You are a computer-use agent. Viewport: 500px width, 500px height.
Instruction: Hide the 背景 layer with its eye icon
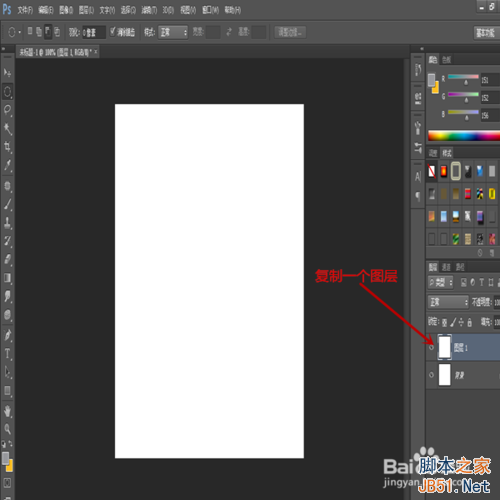pyautogui.click(x=431, y=375)
